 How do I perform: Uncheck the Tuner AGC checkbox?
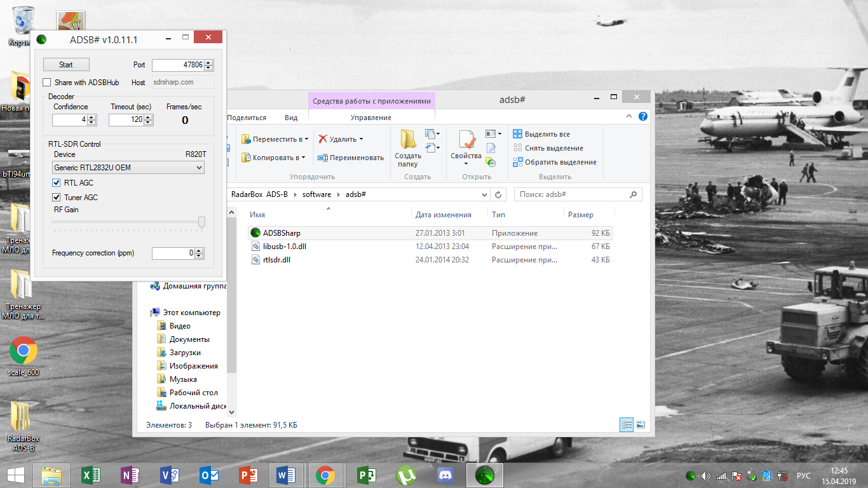(57, 198)
